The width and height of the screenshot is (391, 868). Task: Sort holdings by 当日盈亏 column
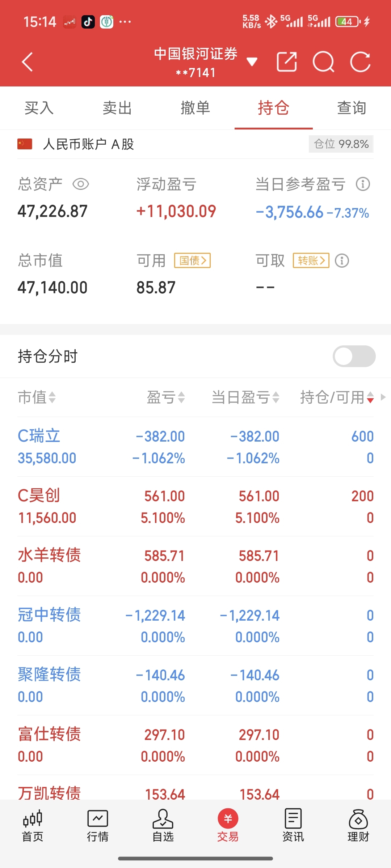tap(245, 397)
